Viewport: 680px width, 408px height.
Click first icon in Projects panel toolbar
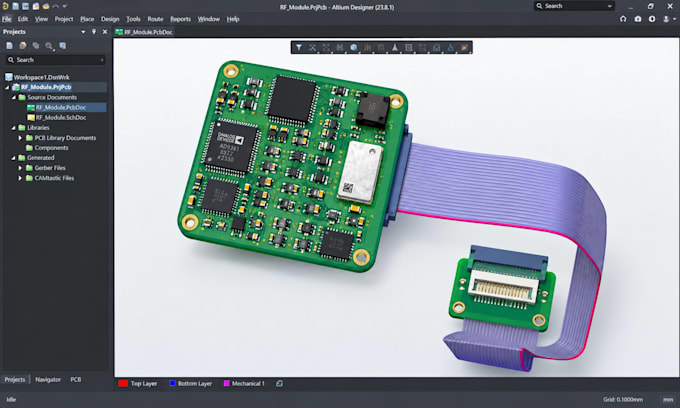pos(10,46)
